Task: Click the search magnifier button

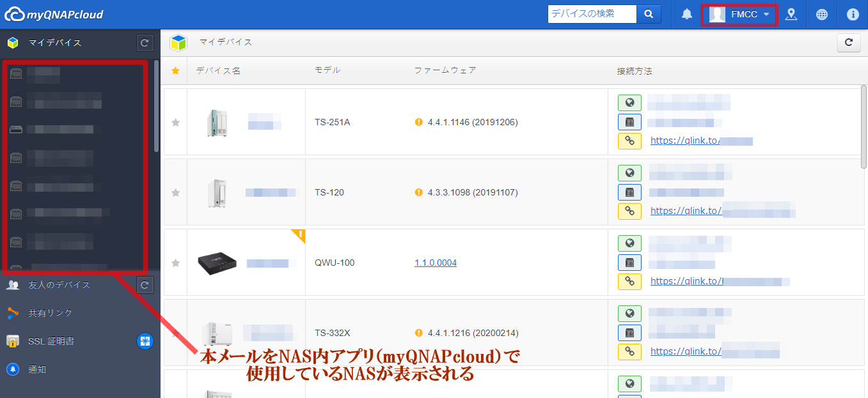Action: tap(649, 14)
